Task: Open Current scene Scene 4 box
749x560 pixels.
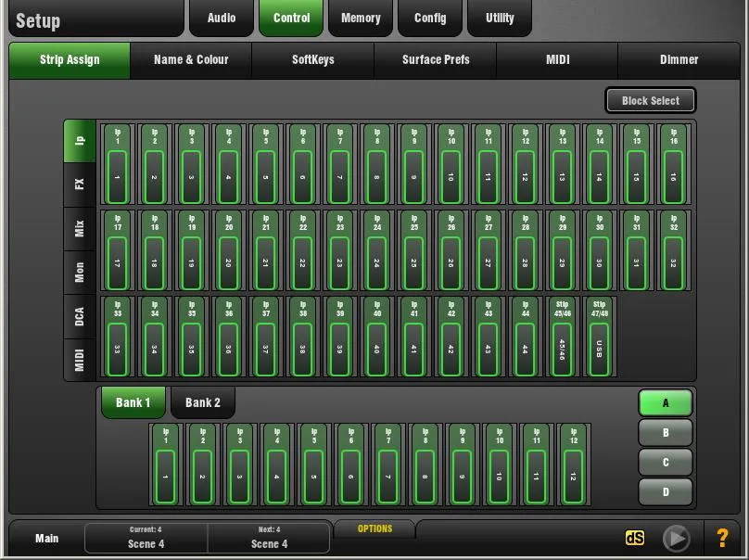Action: pyautogui.click(x=146, y=538)
